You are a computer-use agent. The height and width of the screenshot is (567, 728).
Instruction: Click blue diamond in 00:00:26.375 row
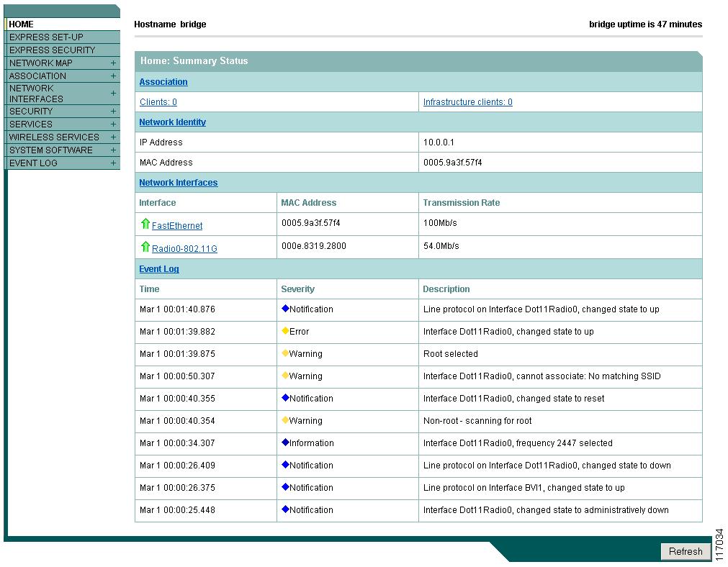[x=285, y=486]
